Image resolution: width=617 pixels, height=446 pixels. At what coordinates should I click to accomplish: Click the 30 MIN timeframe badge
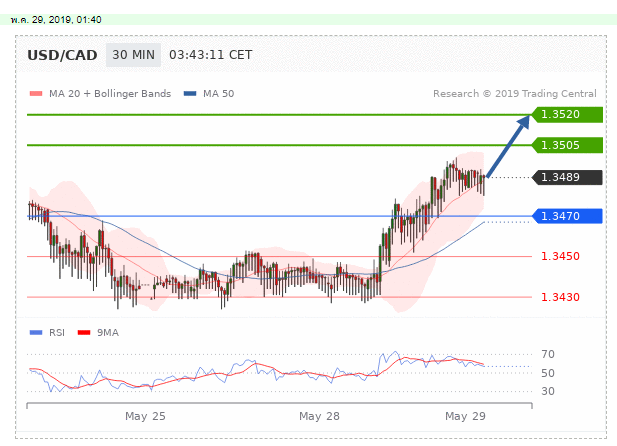coord(133,55)
